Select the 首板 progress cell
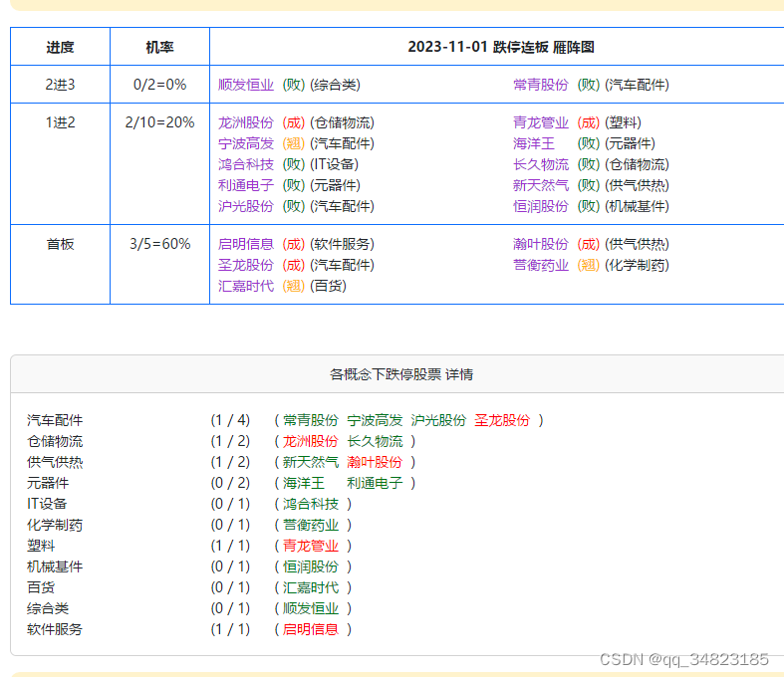Image resolution: width=784 pixels, height=677 pixels. pos(60,264)
